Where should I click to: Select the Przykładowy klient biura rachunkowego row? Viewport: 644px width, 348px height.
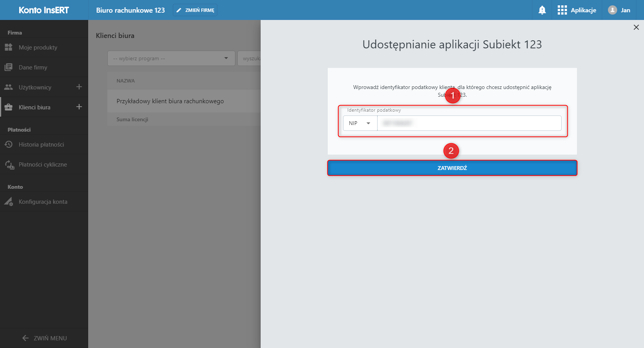184,101
